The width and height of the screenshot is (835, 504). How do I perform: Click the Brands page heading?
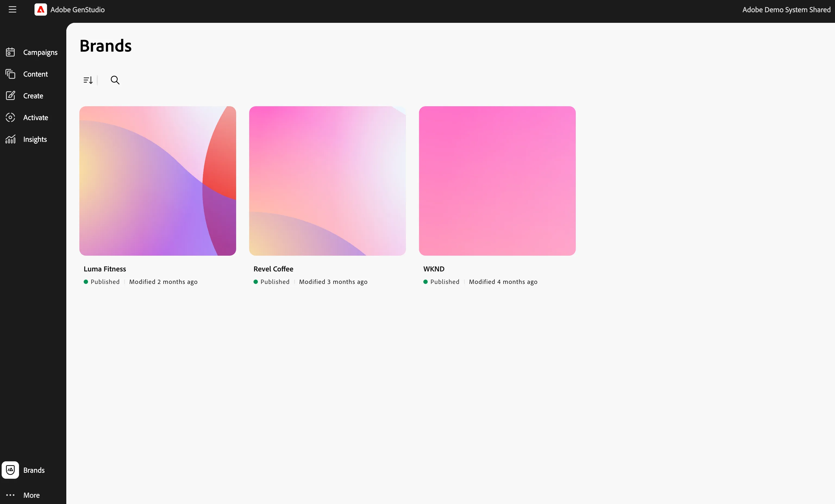[x=106, y=46]
